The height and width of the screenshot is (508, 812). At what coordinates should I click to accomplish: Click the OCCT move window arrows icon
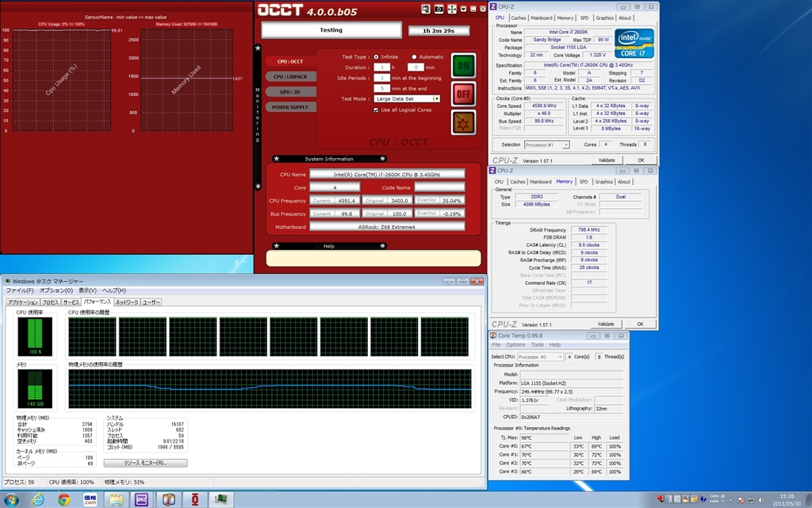[450, 9]
